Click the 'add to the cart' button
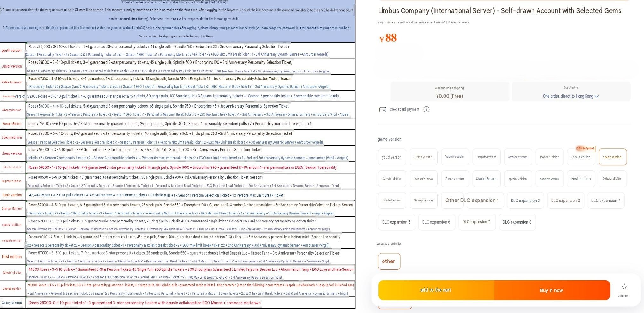 [436, 290]
